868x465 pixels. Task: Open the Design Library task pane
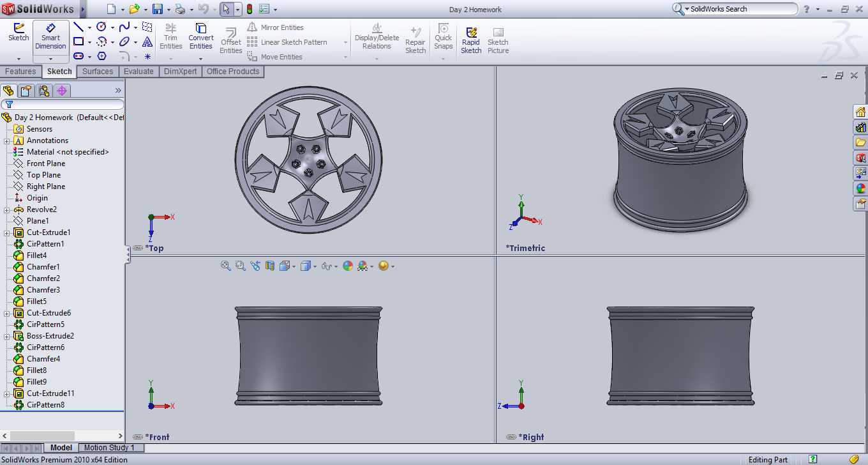click(x=860, y=127)
